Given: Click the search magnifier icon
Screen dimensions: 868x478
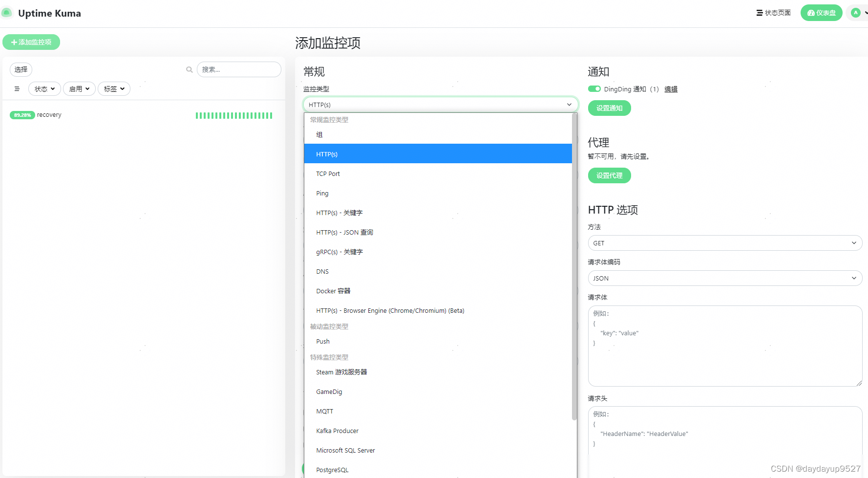Looking at the screenshot, I should 190,69.
